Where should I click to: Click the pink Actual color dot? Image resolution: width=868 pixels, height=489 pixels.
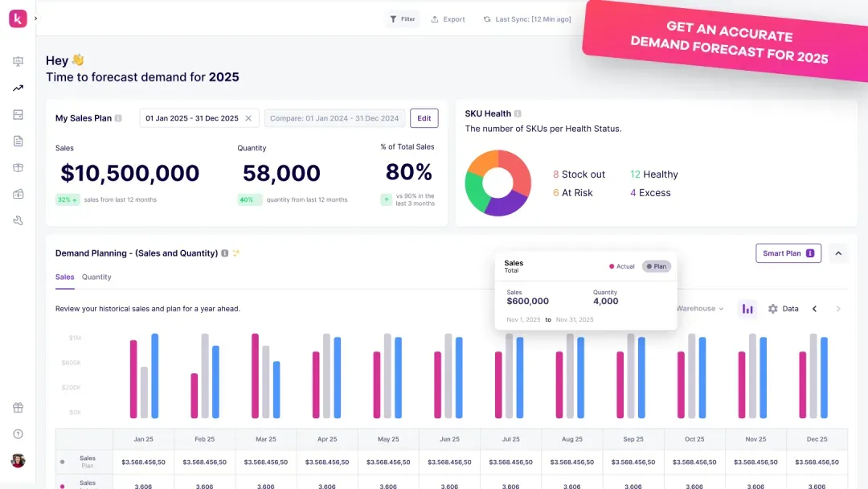611,266
